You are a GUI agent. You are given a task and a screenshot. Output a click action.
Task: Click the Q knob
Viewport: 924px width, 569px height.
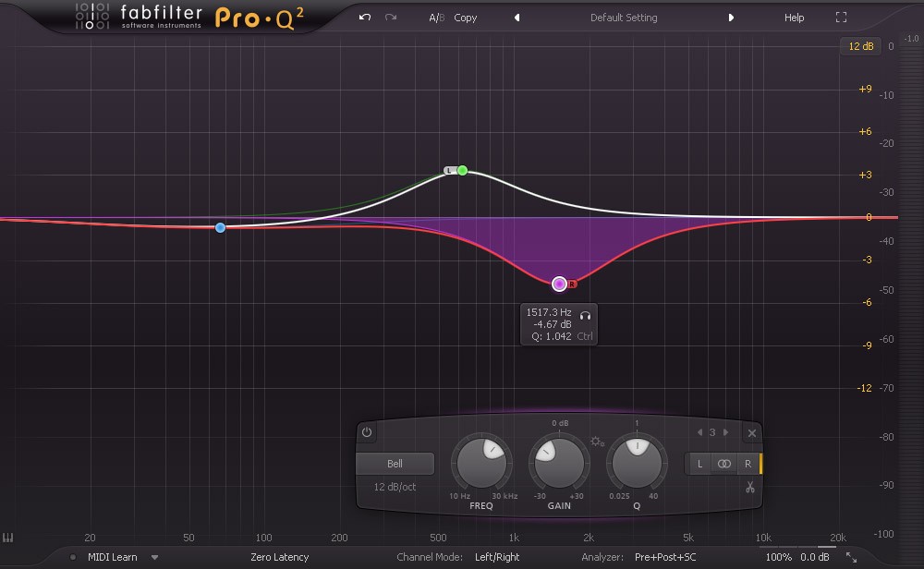(x=637, y=464)
